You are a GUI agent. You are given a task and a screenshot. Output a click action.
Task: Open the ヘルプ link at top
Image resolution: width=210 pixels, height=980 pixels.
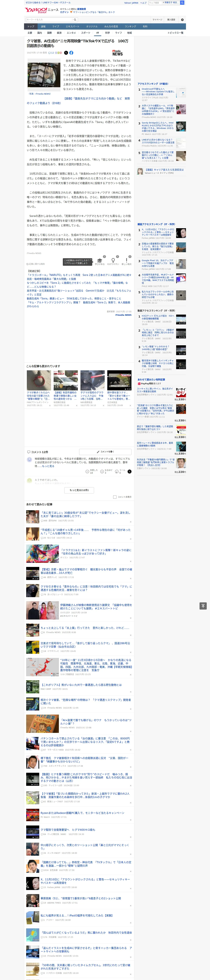tap(143, 3)
